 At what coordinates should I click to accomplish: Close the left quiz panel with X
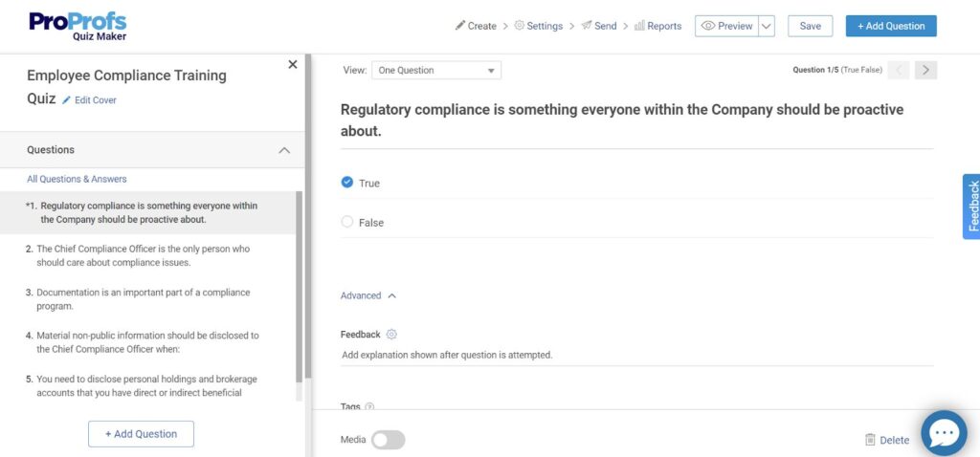click(293, 64)
